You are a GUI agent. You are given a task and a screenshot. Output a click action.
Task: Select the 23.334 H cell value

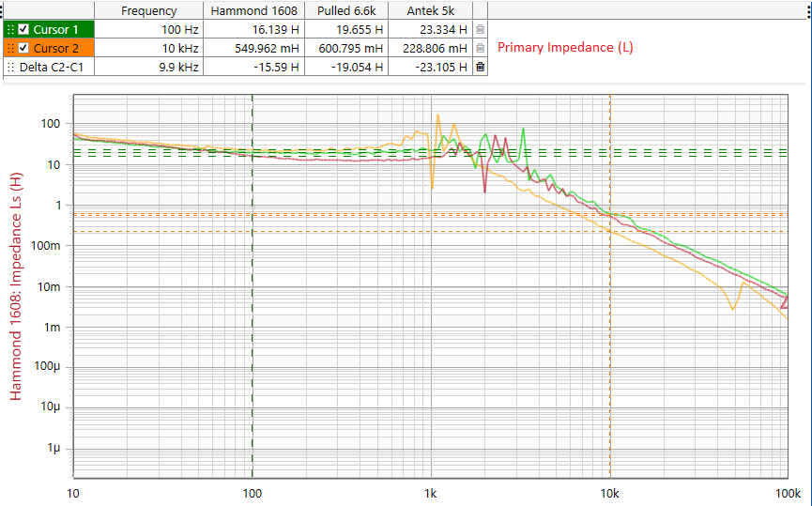click(430, 29)
